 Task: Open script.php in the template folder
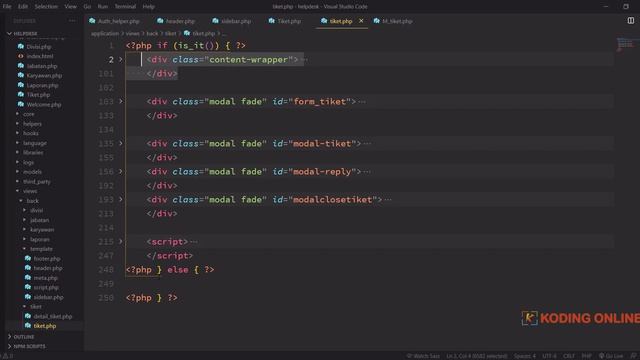[x=46, y=287]
